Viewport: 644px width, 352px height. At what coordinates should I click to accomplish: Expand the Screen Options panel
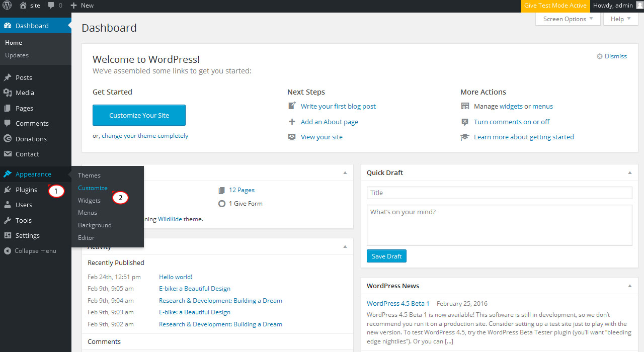[x=568, y=19]
